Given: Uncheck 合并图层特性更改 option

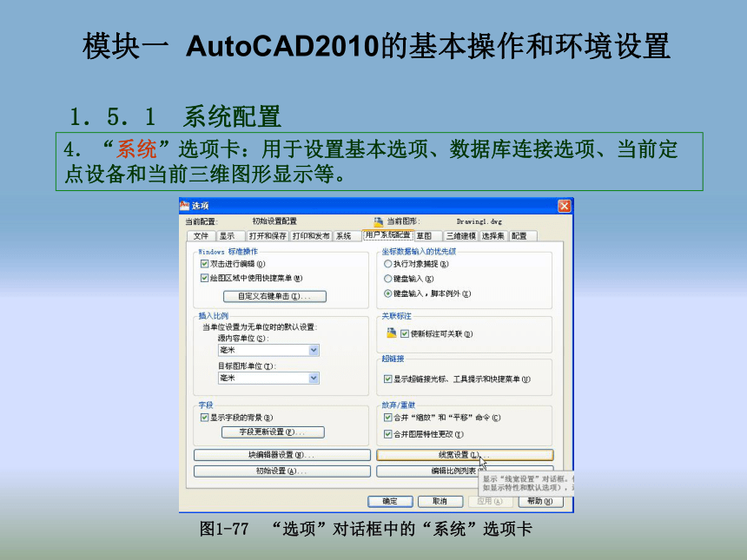Looking at the screenshot, I should click(x=387, y=434).
